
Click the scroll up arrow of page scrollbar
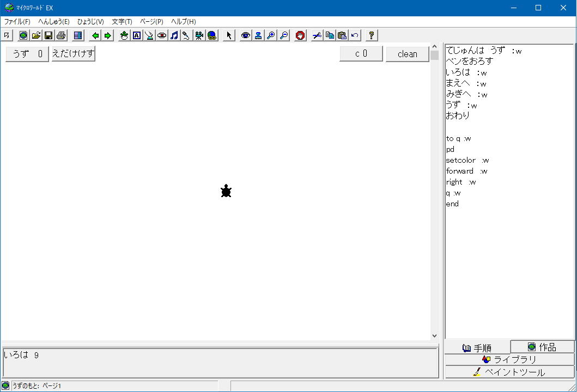click(435, 47)
